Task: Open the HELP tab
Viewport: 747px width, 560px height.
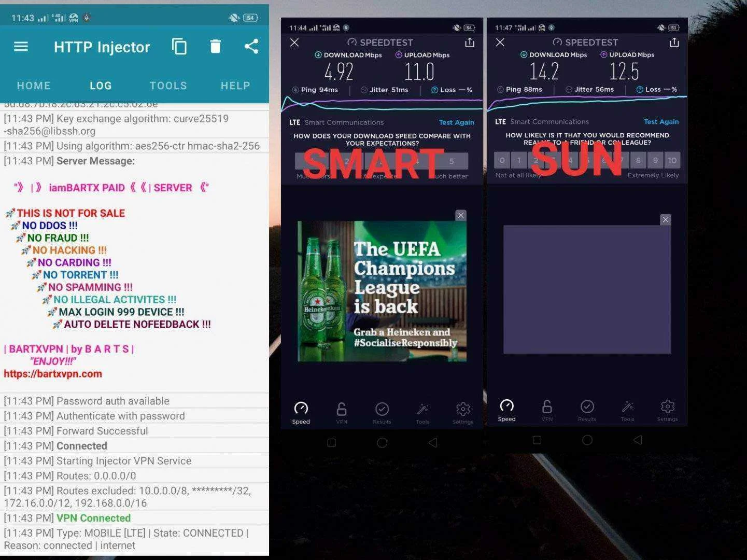Action: 235,86
